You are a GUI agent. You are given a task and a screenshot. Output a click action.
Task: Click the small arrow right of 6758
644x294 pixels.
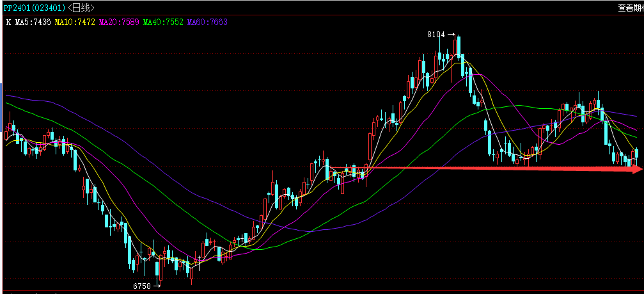(157, 286)
